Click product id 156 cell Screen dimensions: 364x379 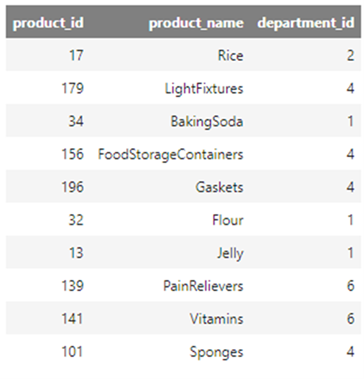click(72, 154)
